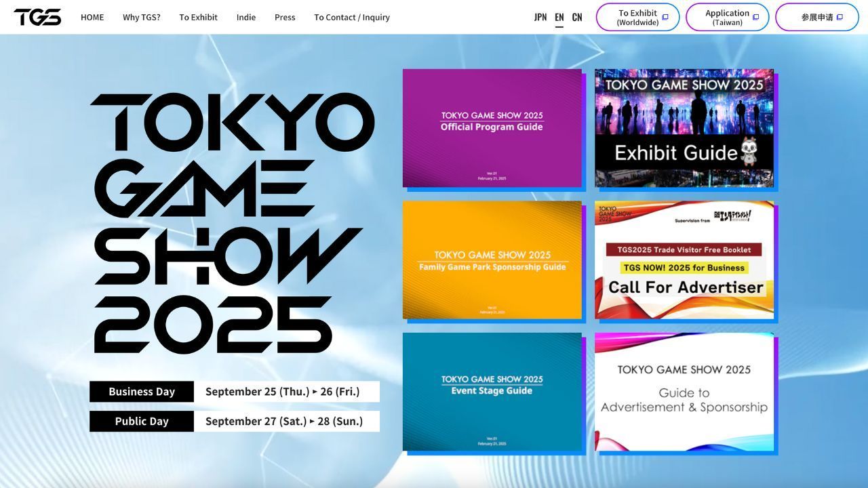Switch language to JPN
Viewport: 868px width, 488px height.
pos(540,17)
